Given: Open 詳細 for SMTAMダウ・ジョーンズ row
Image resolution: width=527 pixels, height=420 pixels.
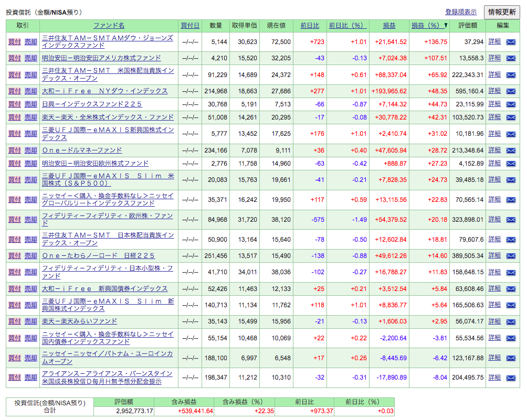Looking at the screenshot, I should [x=494, y=41].
